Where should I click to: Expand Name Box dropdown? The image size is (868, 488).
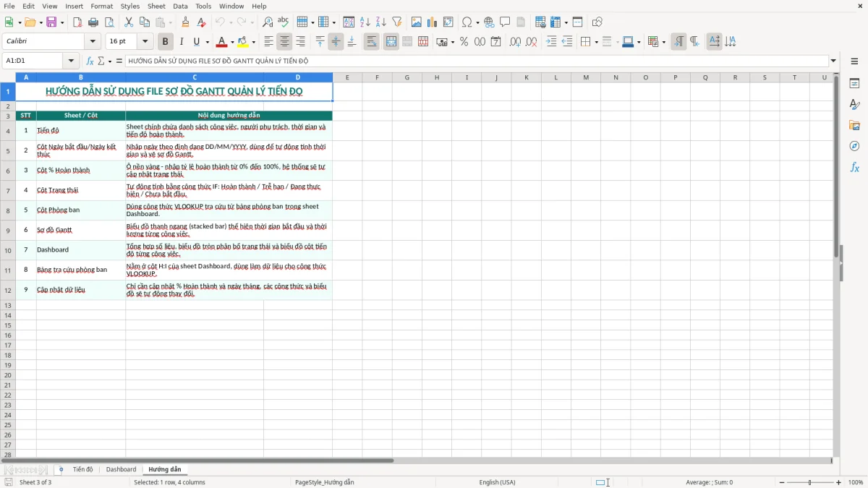71,61
